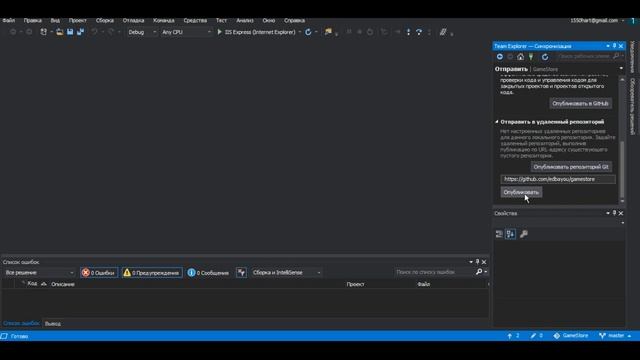The height and width of the screenshot is (360, 640).
Task: Click the Comment lines toolbar icon
Action: click(443, 32)
